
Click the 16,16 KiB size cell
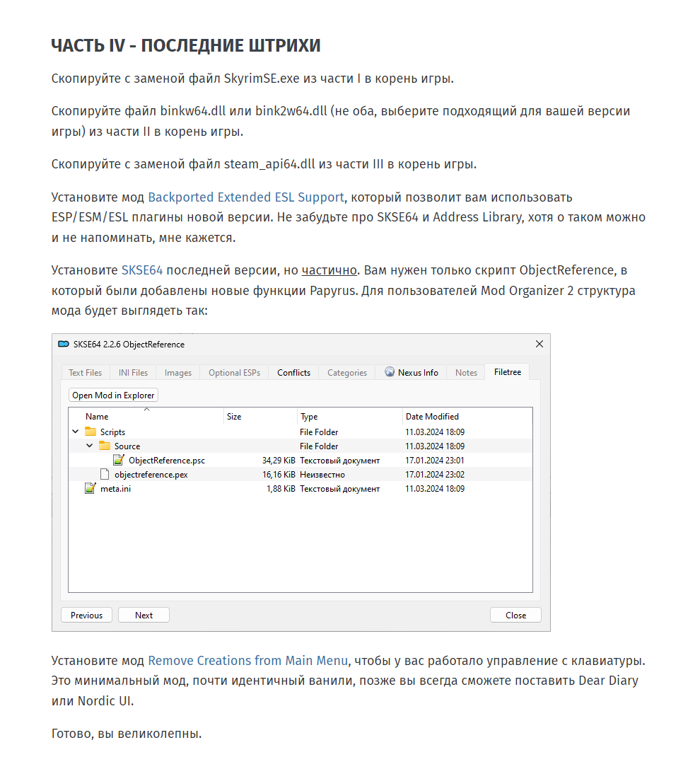(x=279, y=475)
